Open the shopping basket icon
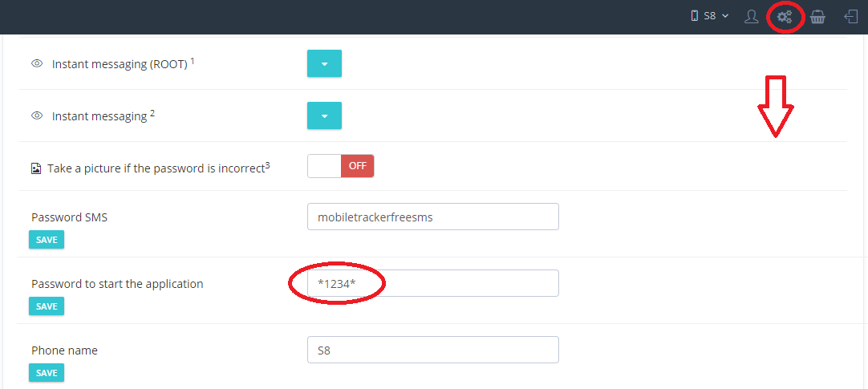Screen dimensions: 868x389 [817, 17]
